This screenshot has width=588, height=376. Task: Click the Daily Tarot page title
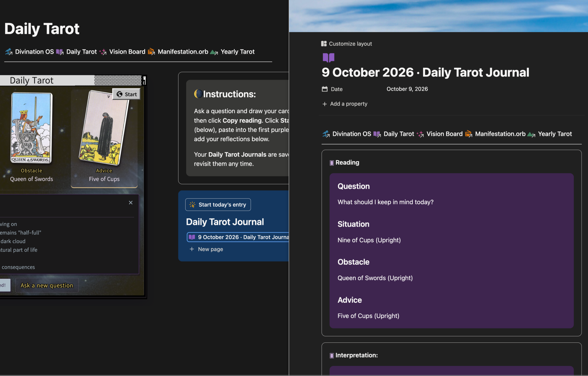[42, 28]
